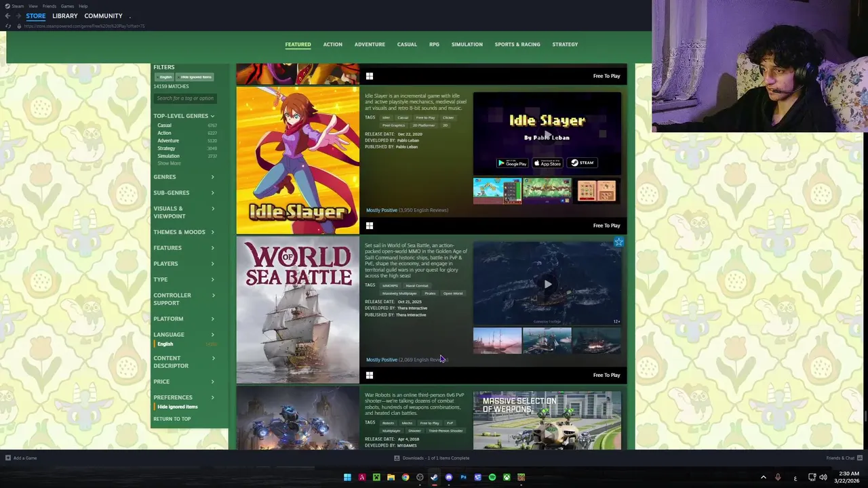This screenshot has width=868, height=488.
Task: Filter by the Adventure genre in sidebar
Action: coord(168,140)
